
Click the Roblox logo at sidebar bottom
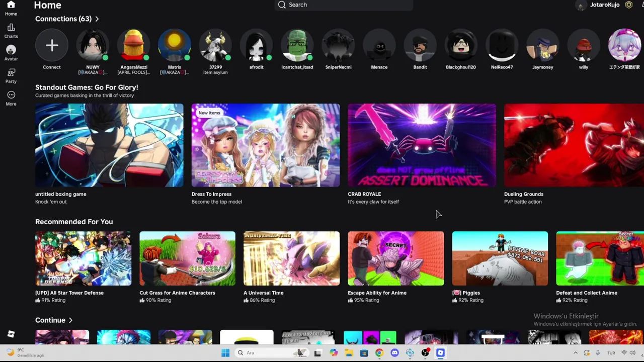11,334
